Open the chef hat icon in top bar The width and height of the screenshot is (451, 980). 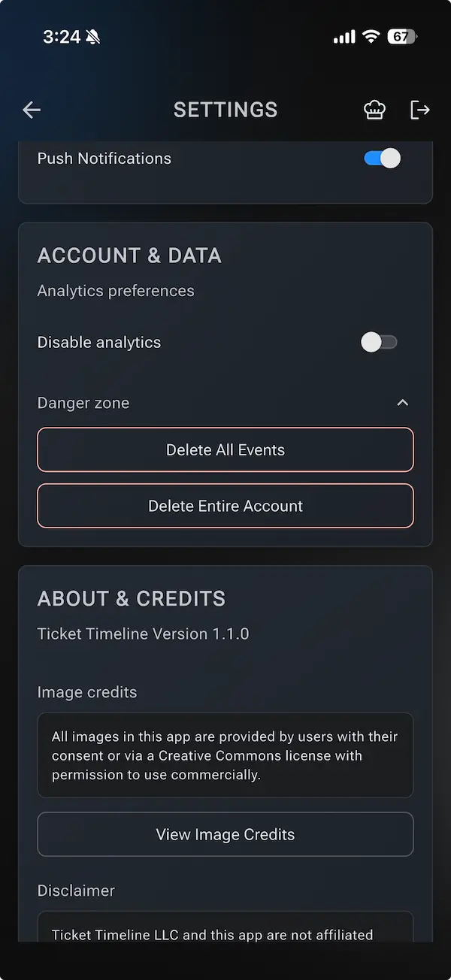click(x=374, y=110)
